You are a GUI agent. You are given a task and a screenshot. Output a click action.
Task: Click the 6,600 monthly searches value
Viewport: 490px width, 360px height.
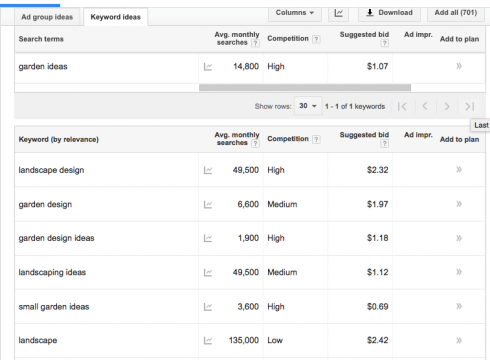click(248, 204)
